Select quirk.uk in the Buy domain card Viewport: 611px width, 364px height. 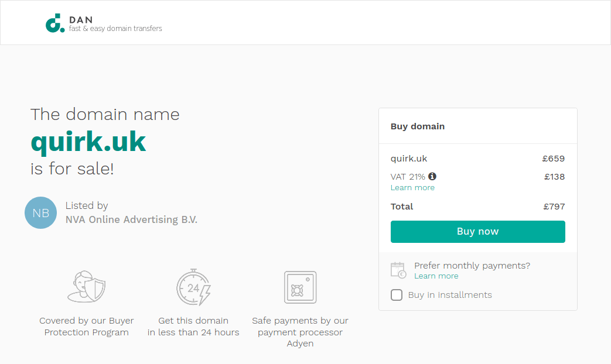point(409,158)
